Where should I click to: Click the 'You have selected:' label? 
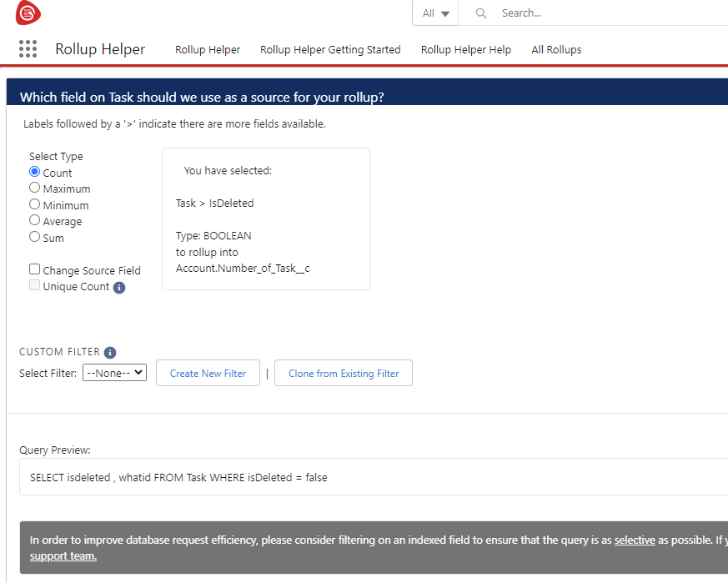[228, 171]
